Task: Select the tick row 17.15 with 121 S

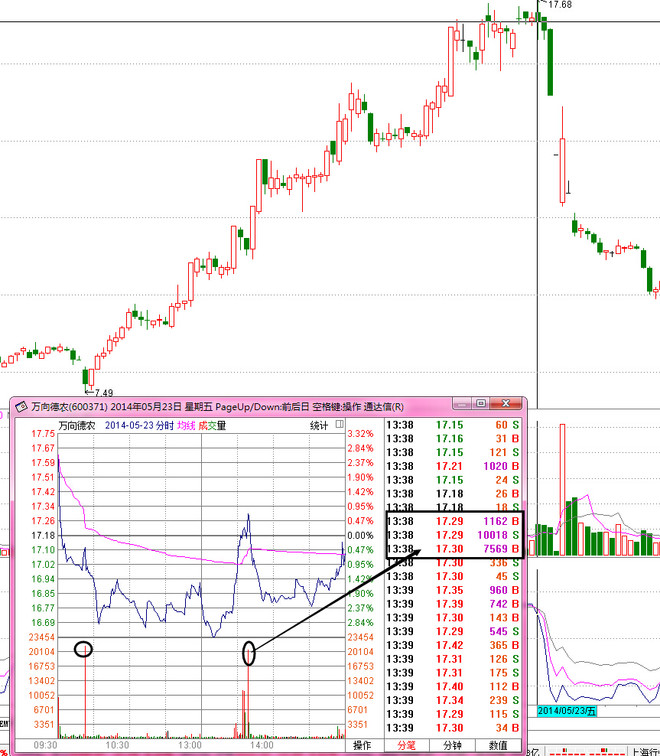Action: (453, 452)
